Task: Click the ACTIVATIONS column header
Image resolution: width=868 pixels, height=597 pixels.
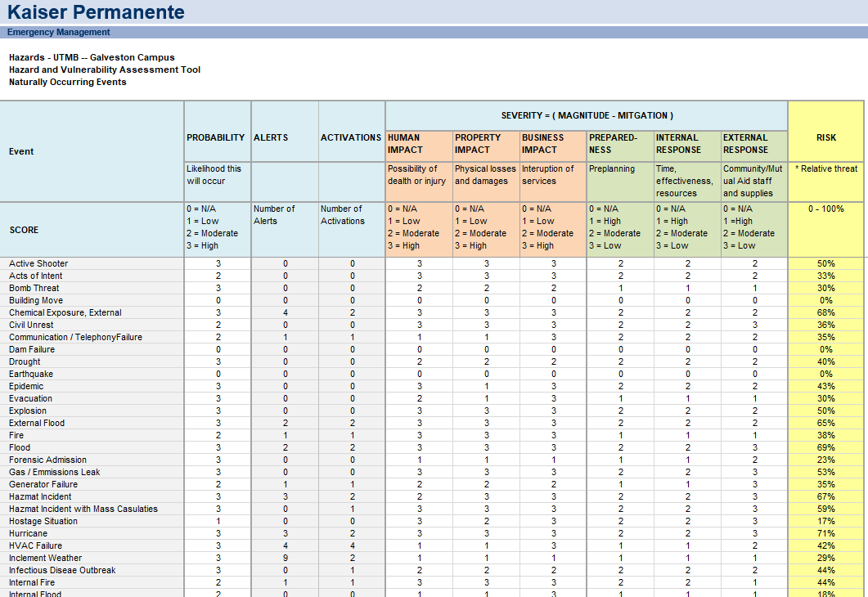Action: coord(351,137)
